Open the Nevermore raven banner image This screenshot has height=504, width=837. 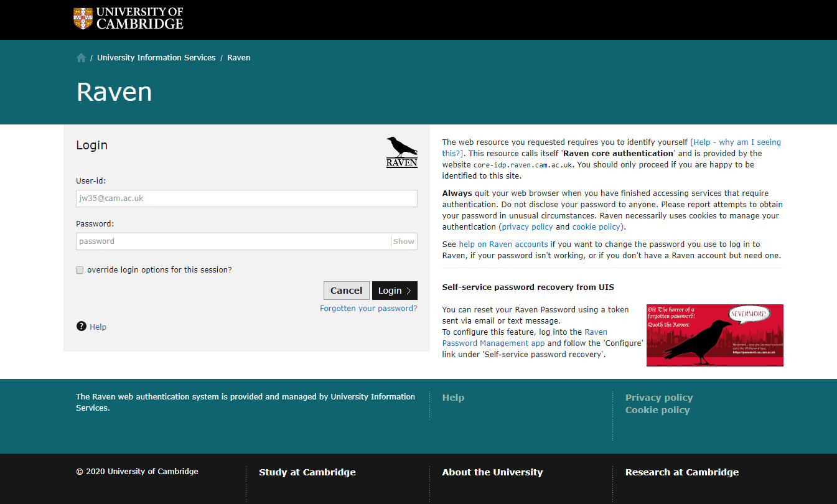click(x=714, y=335)
